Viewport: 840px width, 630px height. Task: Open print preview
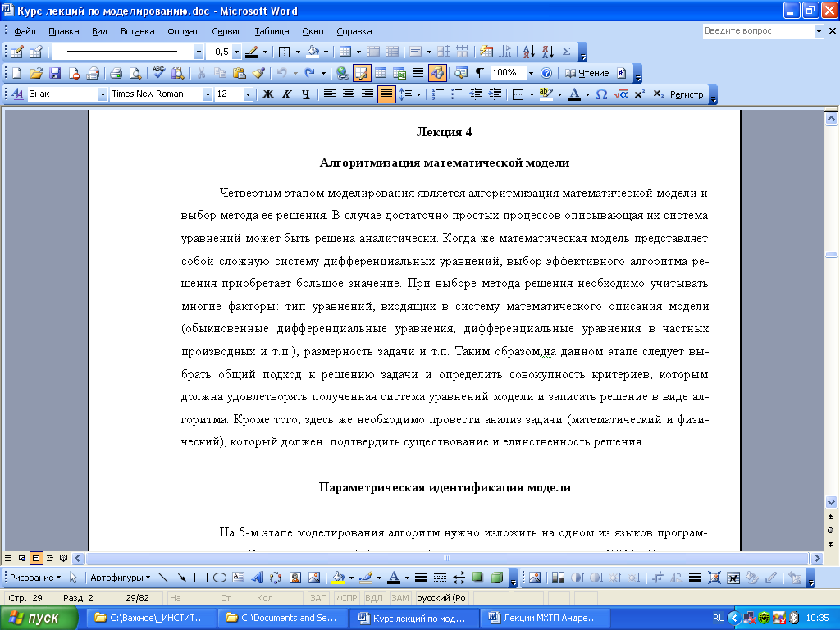point(135,73)
